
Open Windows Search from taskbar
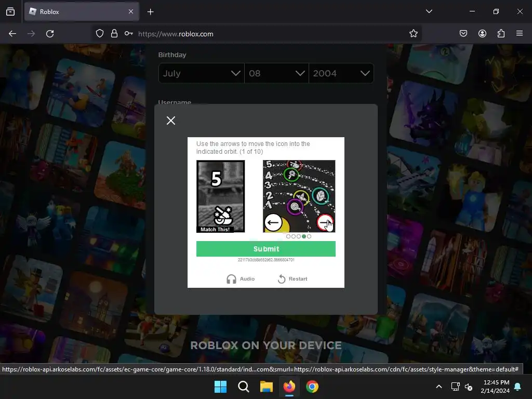tap(243, 387)
